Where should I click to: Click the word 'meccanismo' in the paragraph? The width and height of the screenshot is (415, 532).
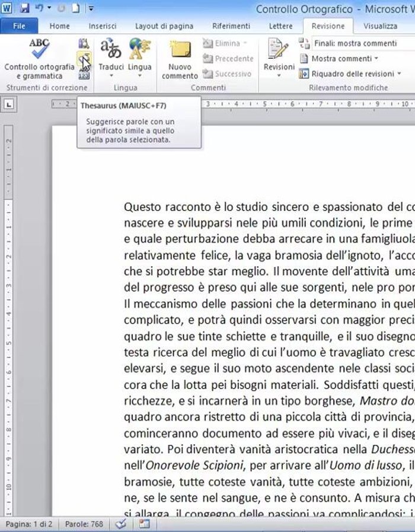(165, 304)
